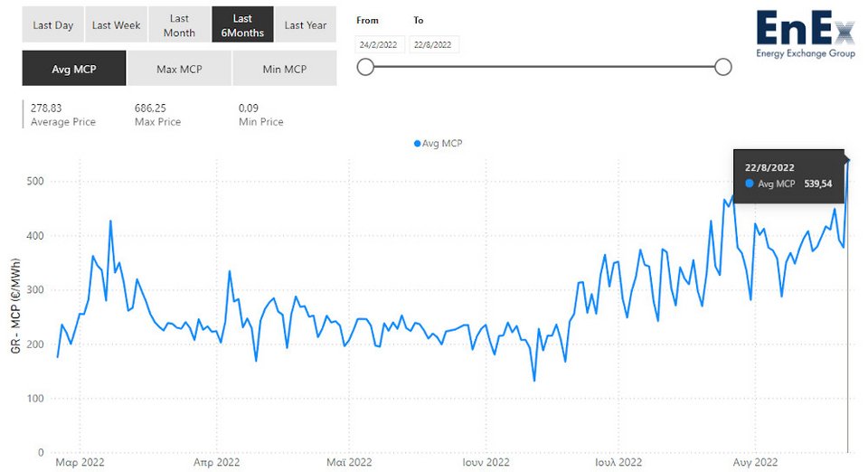The image size is (868, 472).
Task: Click the left date slider handle
Action: pyautogui.click(x=365, y=67)
